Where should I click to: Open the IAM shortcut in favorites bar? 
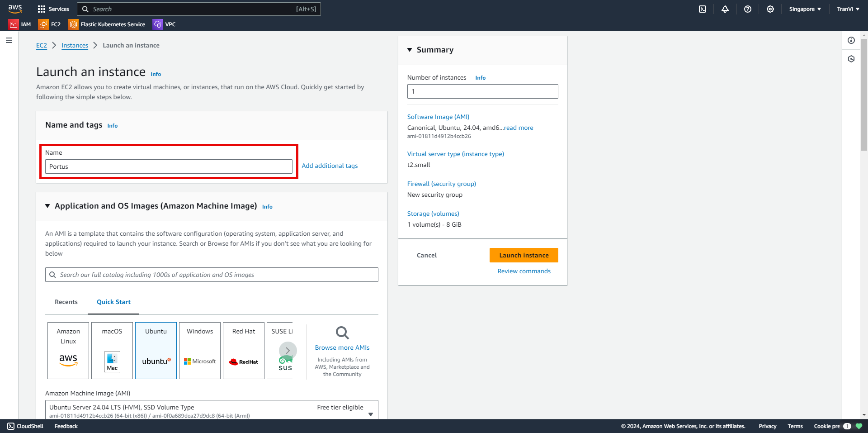[20, 24]
